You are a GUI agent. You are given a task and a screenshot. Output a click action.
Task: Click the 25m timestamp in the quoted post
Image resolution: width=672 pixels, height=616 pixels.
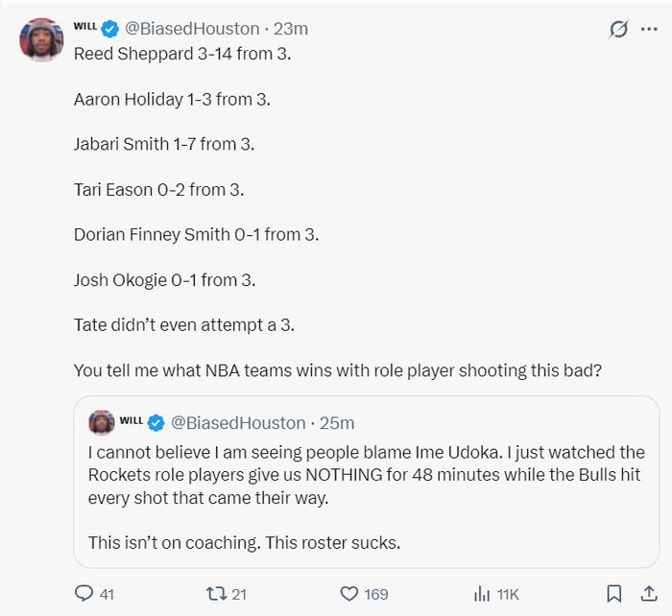(x=337, y=422)
